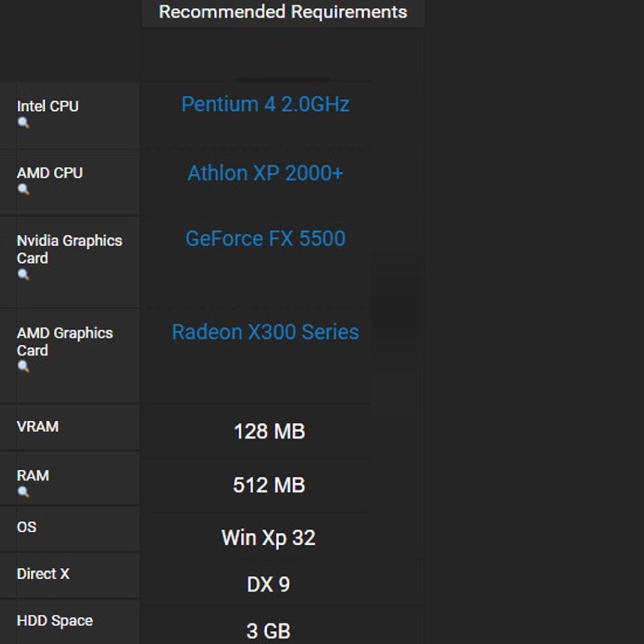Click the magnifier icon under Intel CPU

coord(24,123)
